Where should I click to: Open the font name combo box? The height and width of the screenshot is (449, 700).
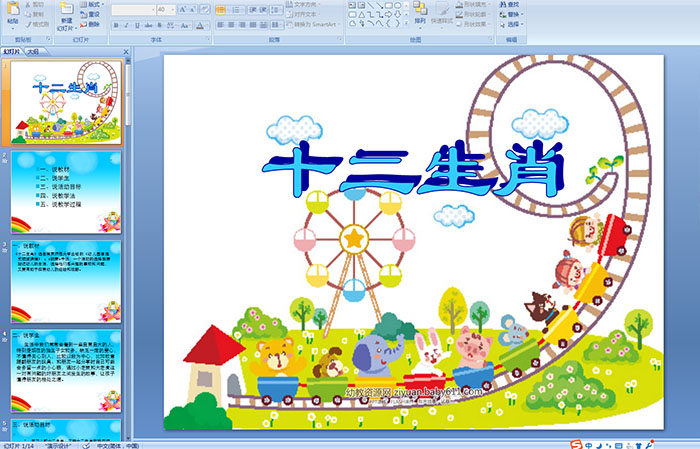133,10
